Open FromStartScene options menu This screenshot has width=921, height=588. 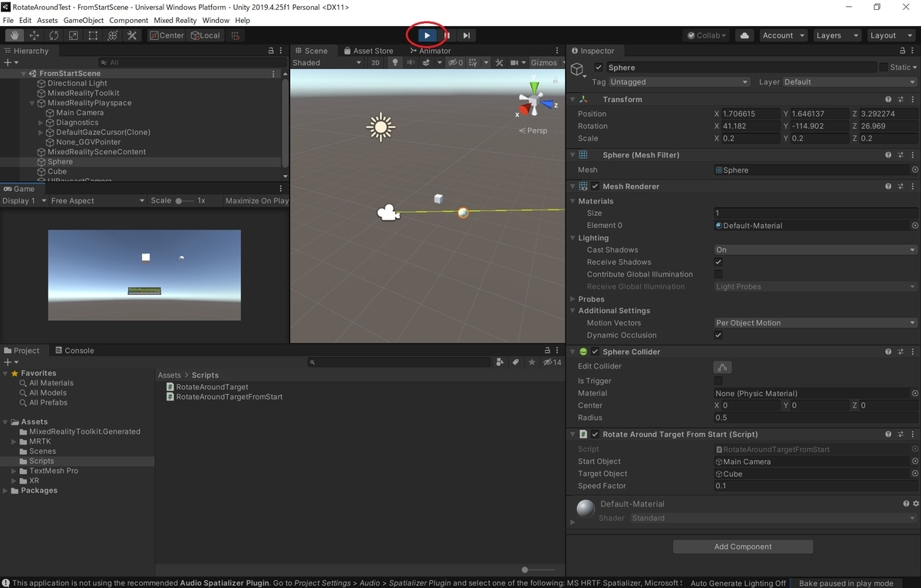(274, 74)
